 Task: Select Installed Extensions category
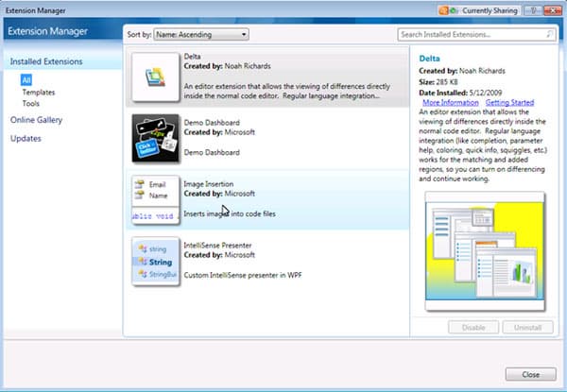pos(46,61)
